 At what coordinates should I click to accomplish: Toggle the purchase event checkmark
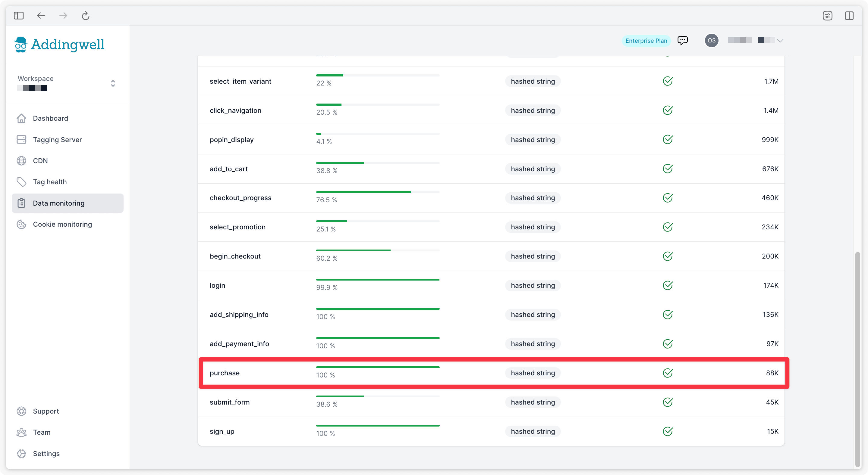(668, 373)
